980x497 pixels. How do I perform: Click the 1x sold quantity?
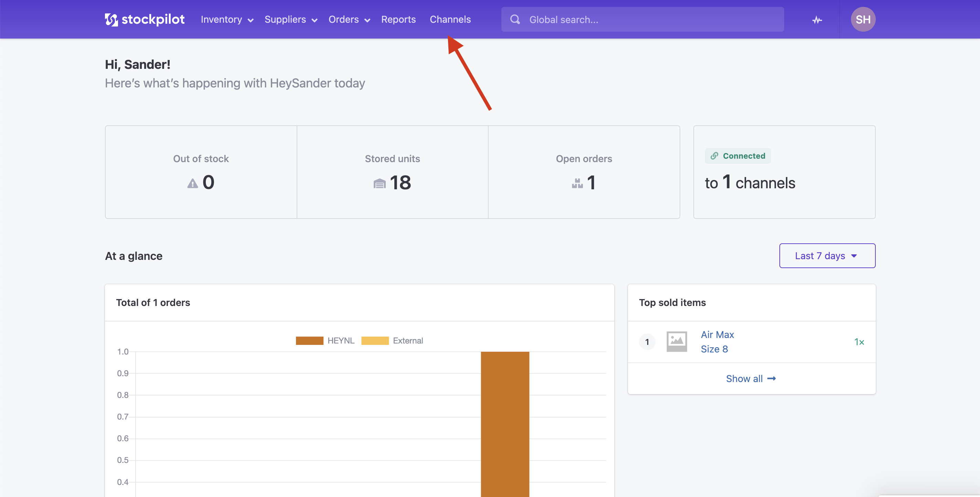859,342
